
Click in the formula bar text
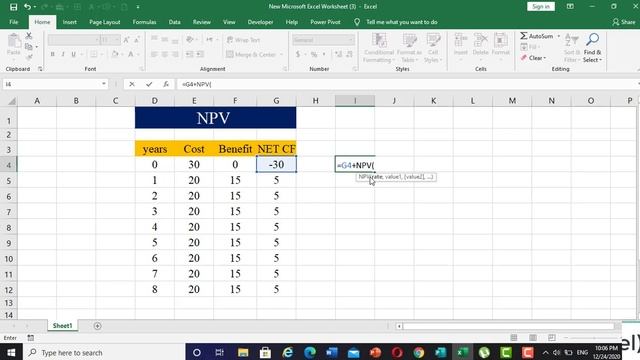197,84
